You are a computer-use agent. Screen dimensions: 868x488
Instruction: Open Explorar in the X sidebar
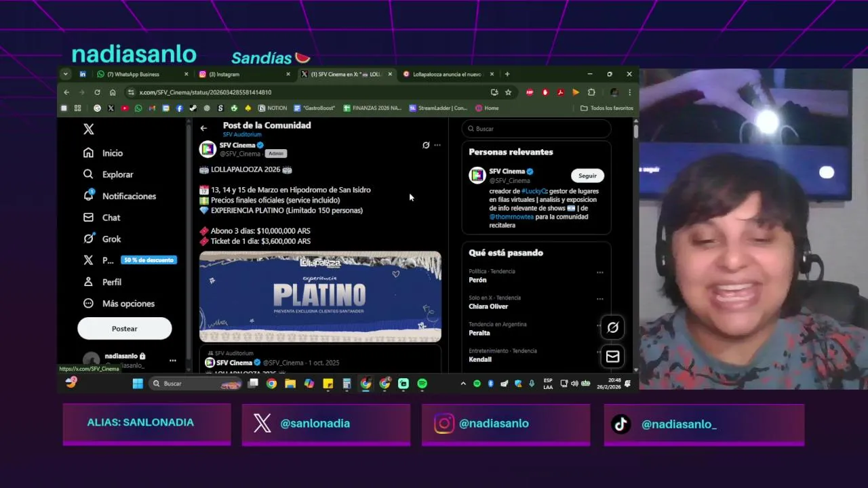pos(108,174)
